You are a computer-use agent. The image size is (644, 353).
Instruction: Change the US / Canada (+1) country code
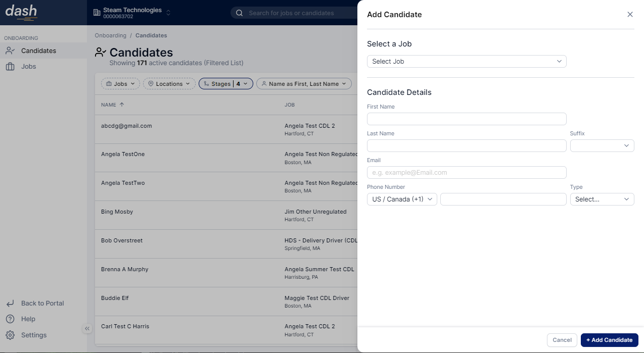tap(402, 199)
